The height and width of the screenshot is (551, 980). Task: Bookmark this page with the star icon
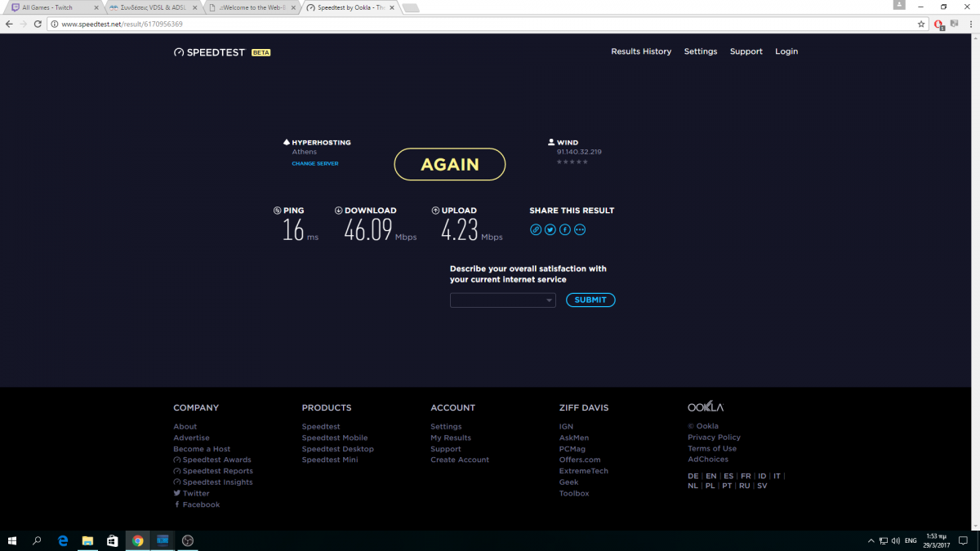coord(921,24)
